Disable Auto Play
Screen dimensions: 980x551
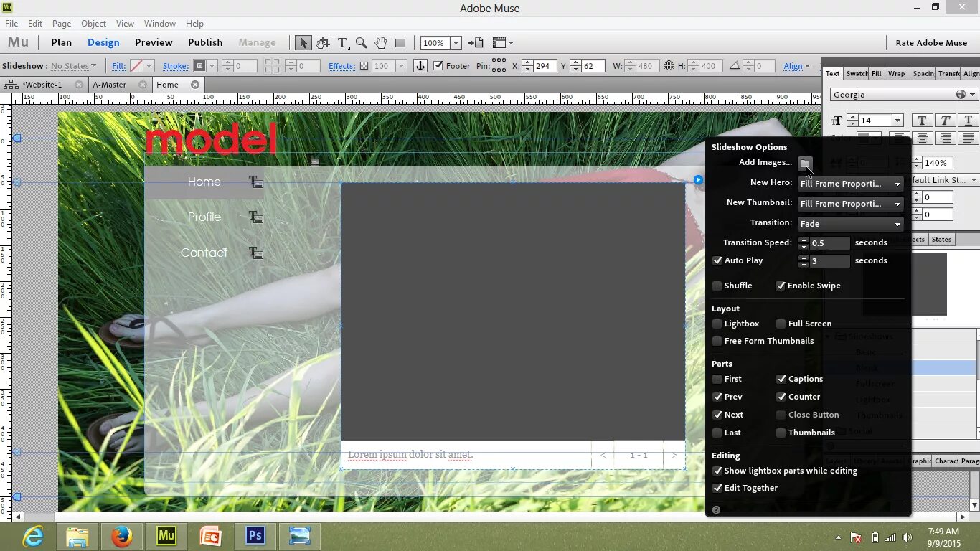(x=717, y=260)
